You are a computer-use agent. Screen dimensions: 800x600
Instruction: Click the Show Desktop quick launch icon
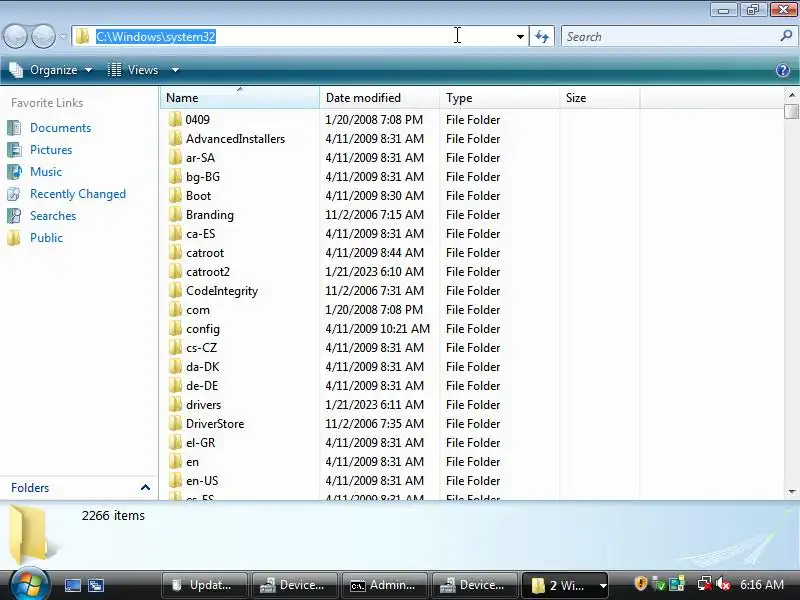73,585
